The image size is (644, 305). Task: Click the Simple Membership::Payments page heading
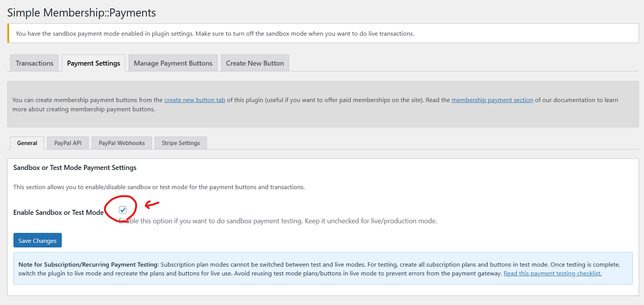[81, 13]
